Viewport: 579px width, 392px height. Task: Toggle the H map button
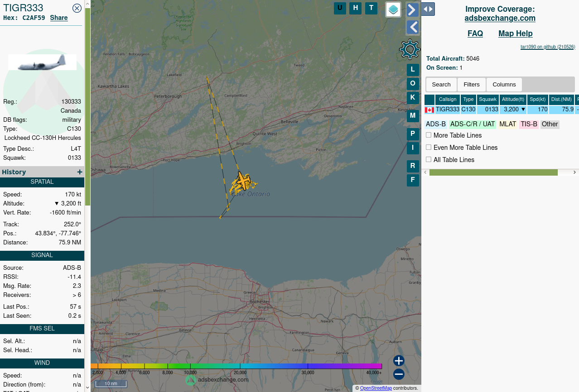355,8
